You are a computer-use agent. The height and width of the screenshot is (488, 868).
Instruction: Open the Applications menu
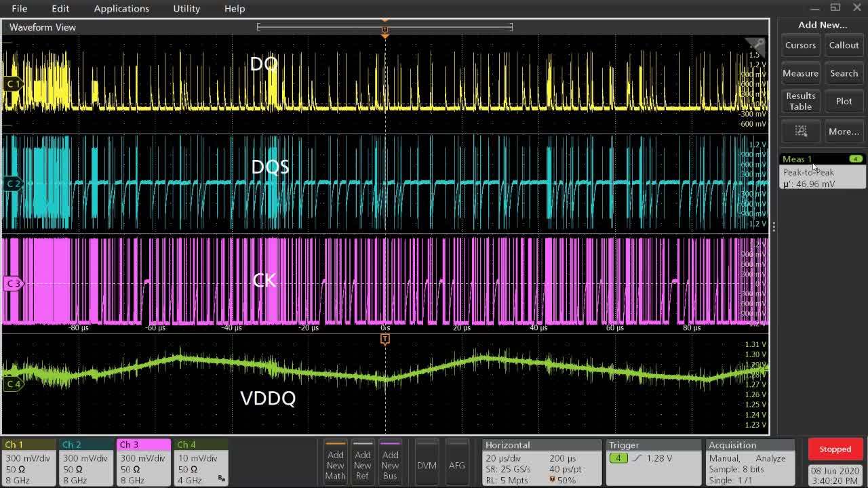(121, 8)
